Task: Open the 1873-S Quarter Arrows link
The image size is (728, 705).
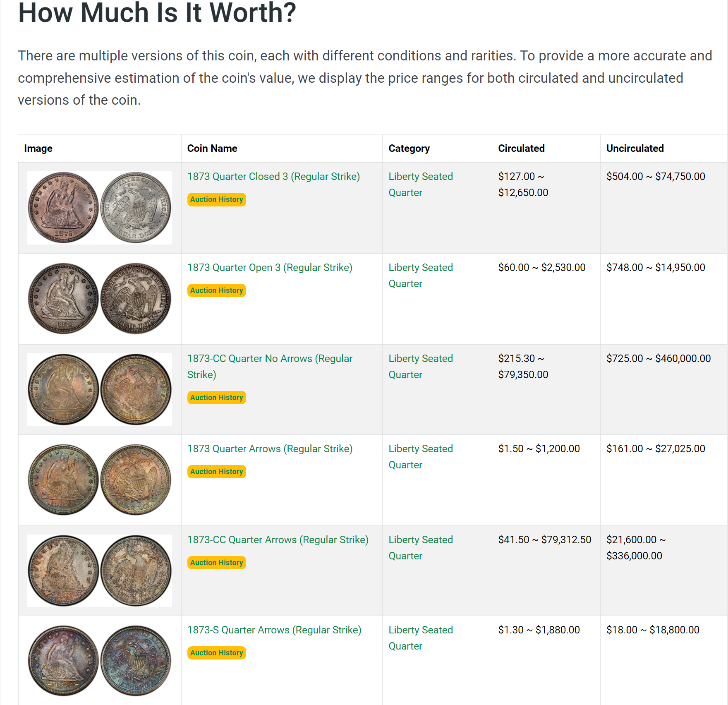Action: 274,630
